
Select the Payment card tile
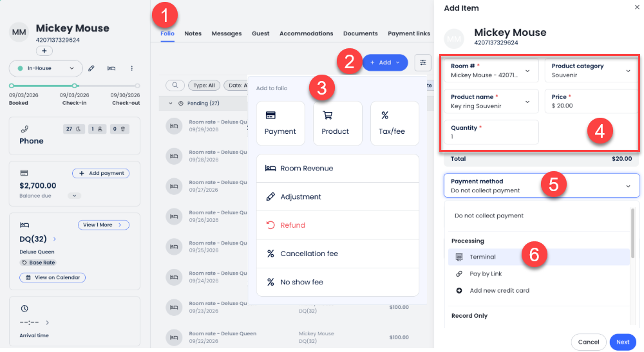pos(281,124)
